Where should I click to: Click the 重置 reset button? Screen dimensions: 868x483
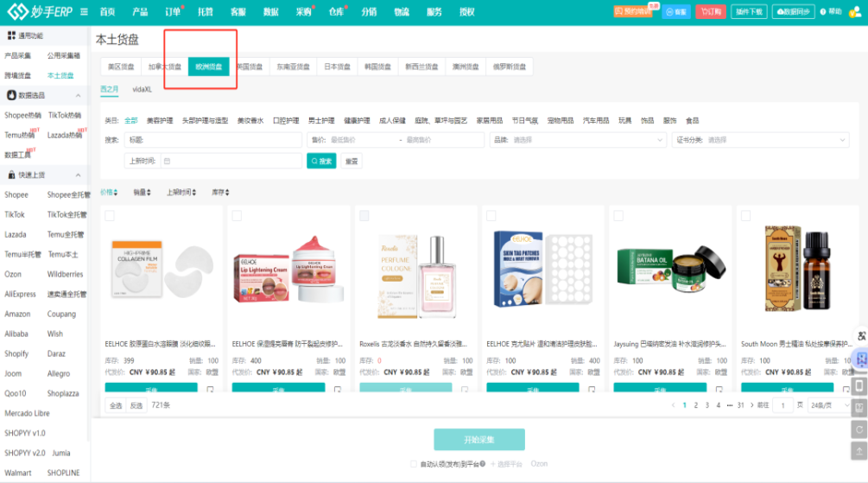point(352,162)
